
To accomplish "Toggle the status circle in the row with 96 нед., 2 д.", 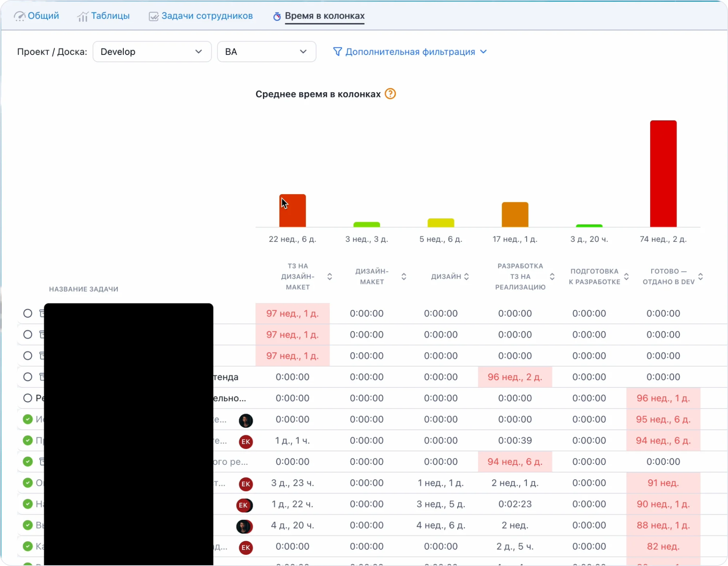I will [28, 377].
